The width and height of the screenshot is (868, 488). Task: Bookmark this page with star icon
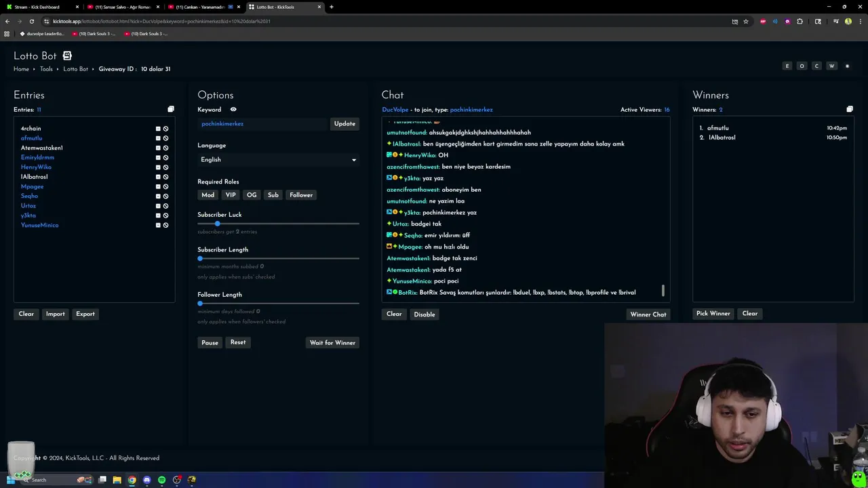pos(746,21)
